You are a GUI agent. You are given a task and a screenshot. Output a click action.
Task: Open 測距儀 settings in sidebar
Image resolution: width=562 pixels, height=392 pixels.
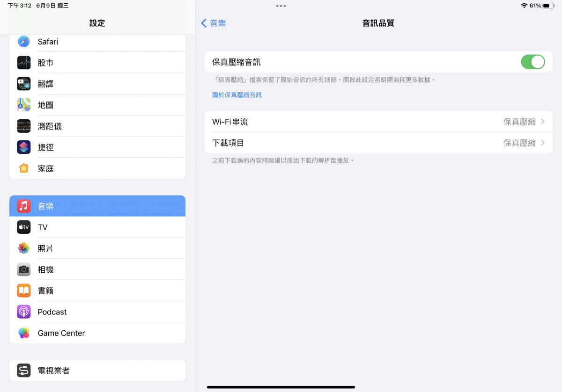97,126
